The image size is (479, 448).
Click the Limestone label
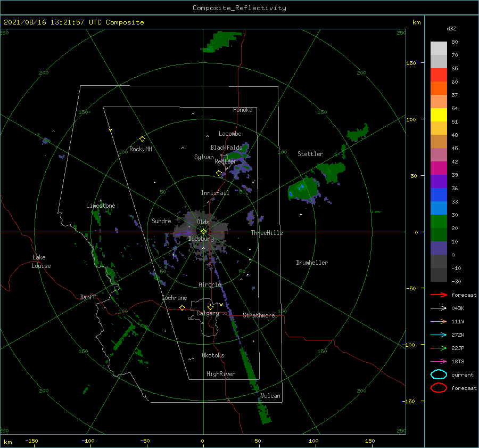pyautogui.click(x=101, y=206)
